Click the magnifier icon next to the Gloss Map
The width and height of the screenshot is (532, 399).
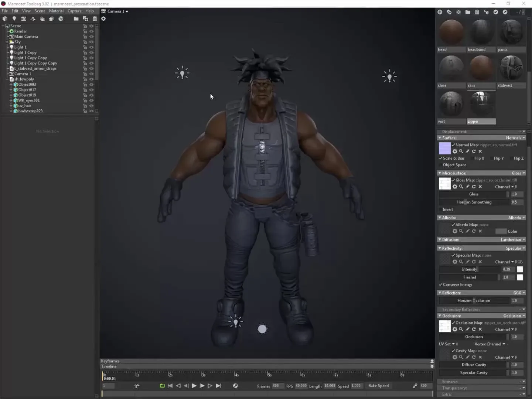461,187
